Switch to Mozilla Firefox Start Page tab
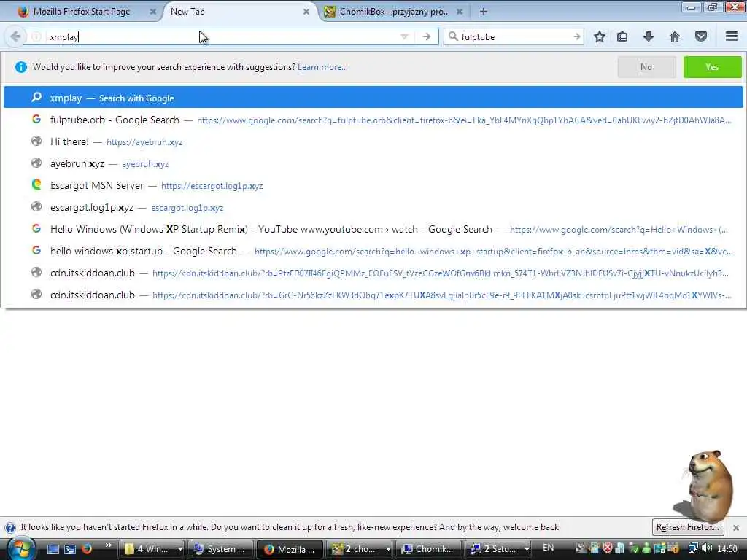The width and height of the screenshot is (747, 560). (81, 12)
